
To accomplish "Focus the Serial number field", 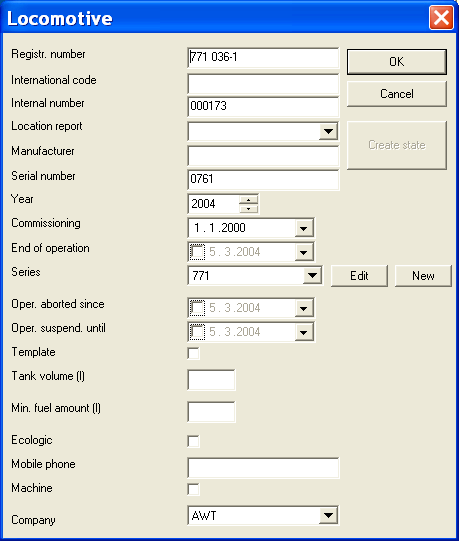I will pos(263,179).
